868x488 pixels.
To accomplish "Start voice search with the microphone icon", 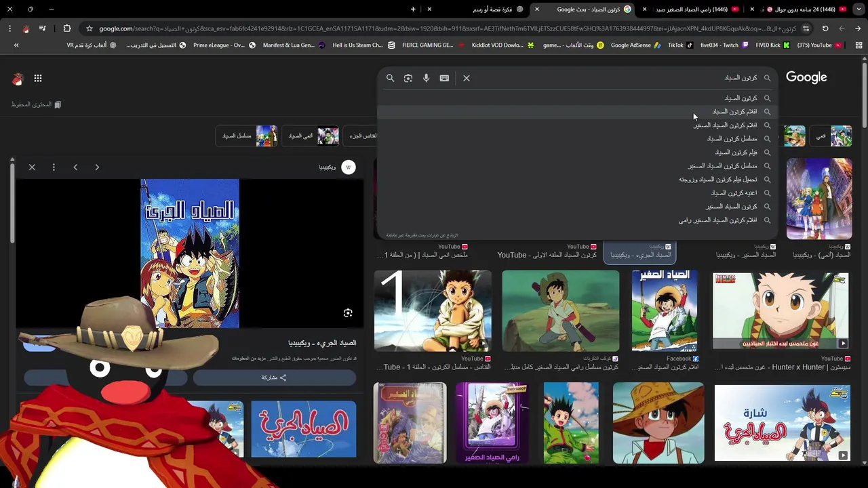I will point(426,78).
